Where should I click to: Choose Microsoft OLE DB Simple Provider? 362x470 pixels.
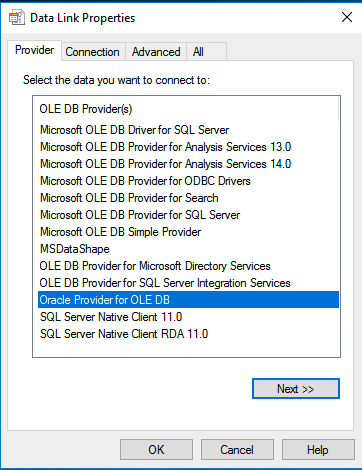click(121, 232)
